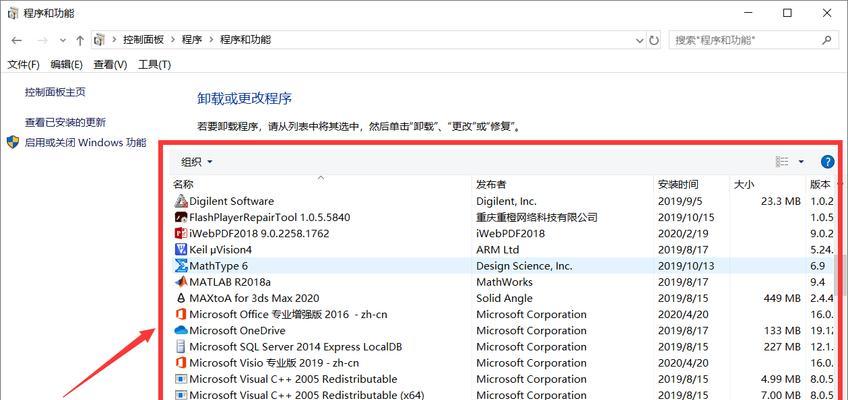Click the Visual C++ 2005 Redistributable icon
This screenshot has height=400, width=848.
click(181, 379)
